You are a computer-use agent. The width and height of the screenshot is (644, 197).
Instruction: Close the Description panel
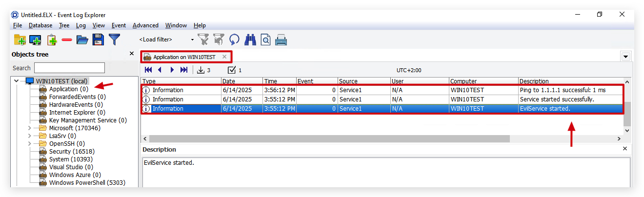pos(626,148)
